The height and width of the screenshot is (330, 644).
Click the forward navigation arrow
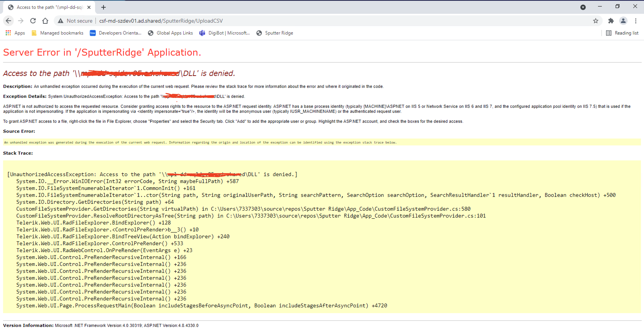pyautogui.click(x=21, y=21)
